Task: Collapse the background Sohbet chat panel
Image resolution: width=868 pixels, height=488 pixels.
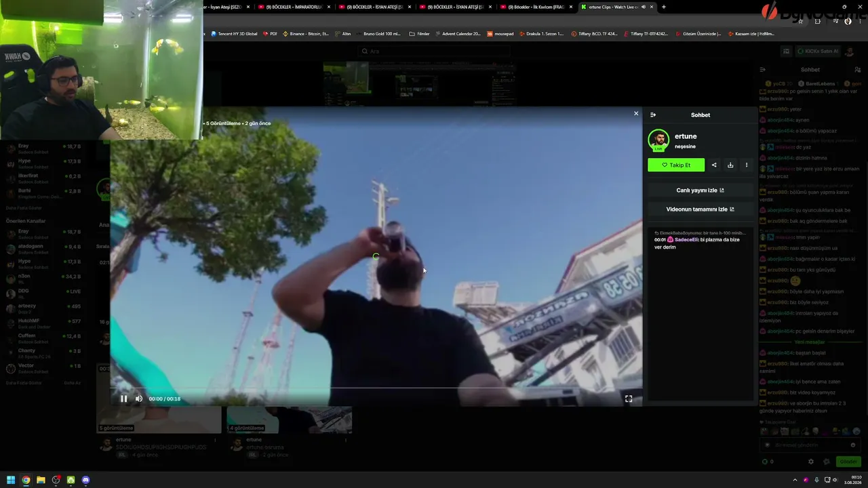Action: (762, 69)
